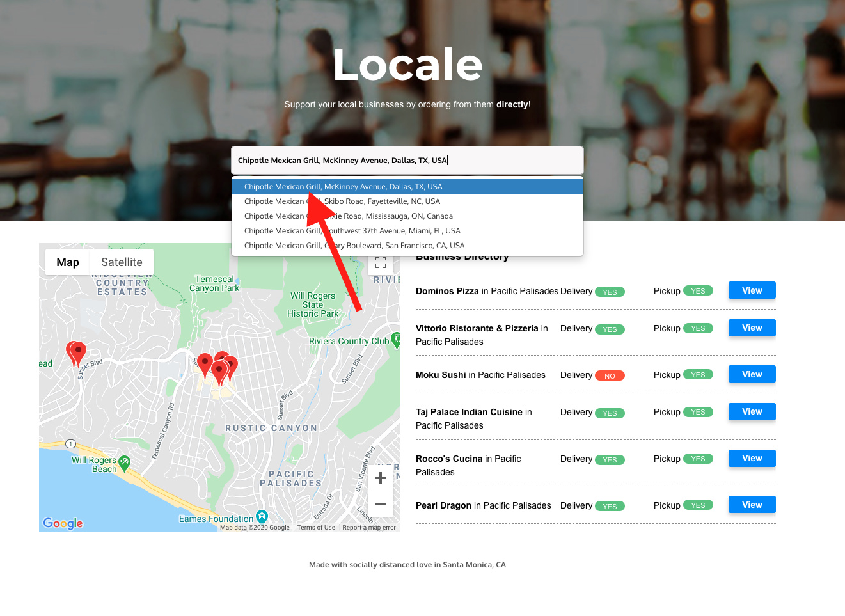Click the RUSTIC CANYON map label
845x616 pixels.
pyautogui.click(x=271, y=428)
